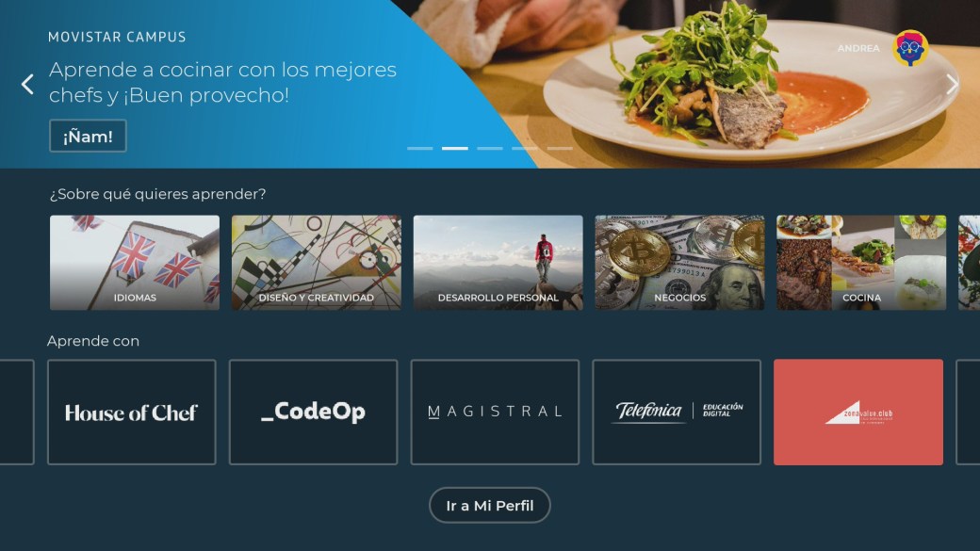The image size is (980, 551).
Task: Open Andrea's profile avatar
Action: [910, 48]
